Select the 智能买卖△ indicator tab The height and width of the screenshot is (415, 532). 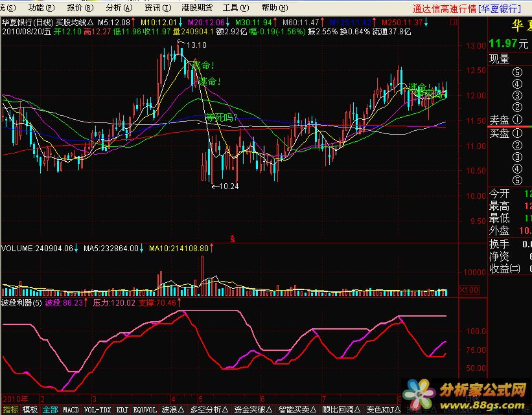297,410
